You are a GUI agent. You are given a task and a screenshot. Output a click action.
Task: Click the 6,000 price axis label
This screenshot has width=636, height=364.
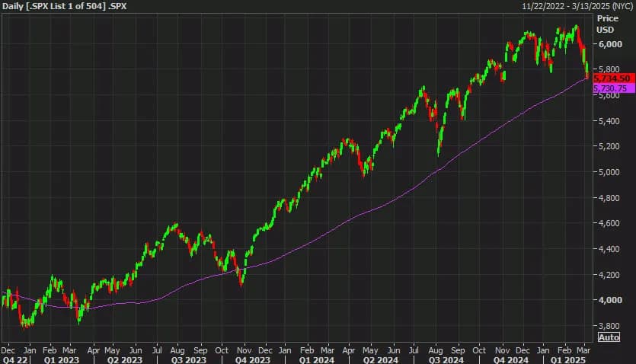pyautogui.click(x=609, y=44)
